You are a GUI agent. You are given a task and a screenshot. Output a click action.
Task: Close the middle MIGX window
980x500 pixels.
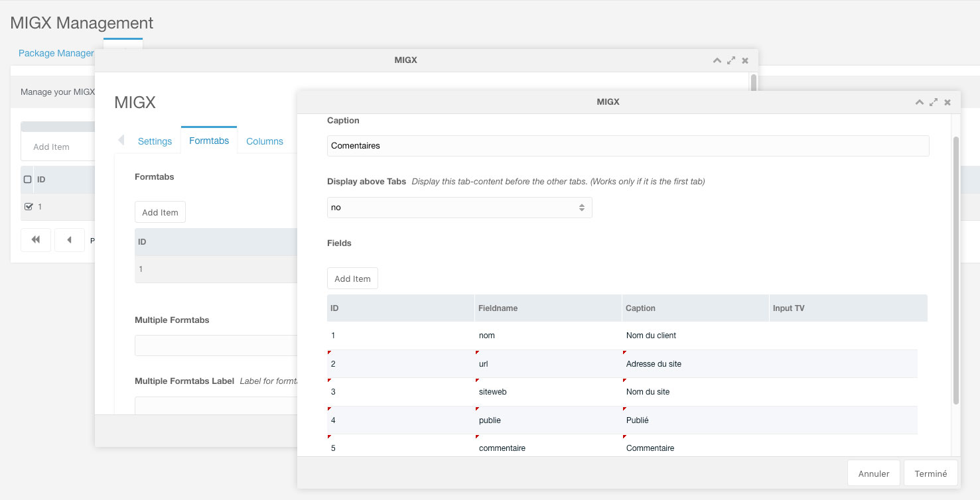(745, 60)
